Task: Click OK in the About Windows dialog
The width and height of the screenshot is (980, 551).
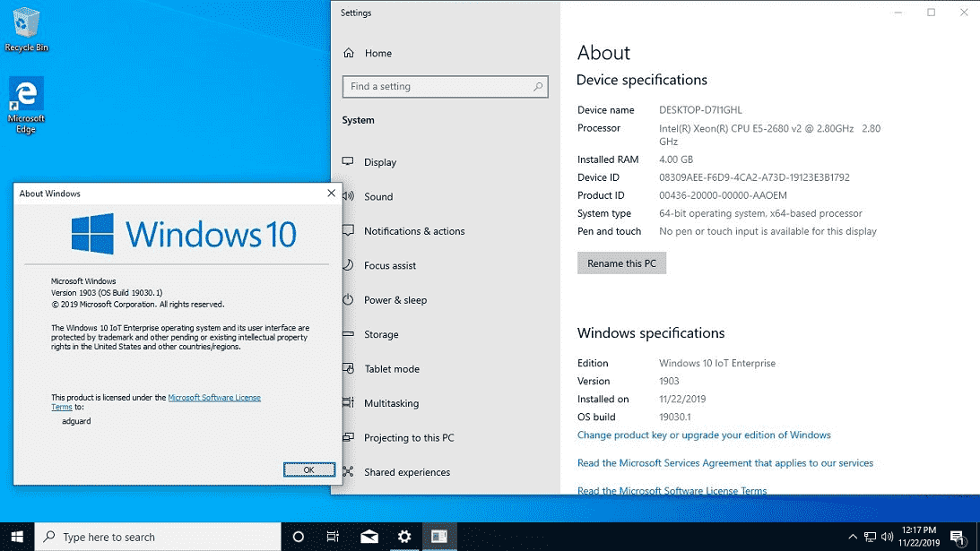Action: pyautogui.click(x=308, y=469)
